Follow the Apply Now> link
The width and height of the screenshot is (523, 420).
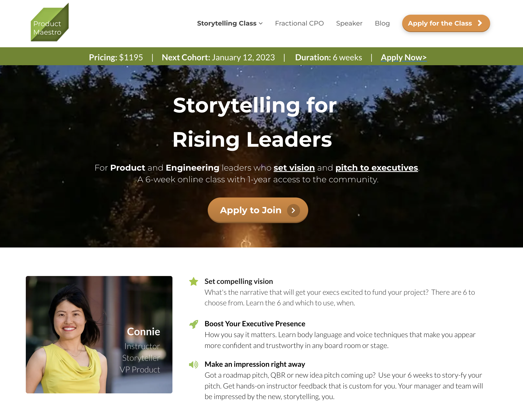coord(404,57)
